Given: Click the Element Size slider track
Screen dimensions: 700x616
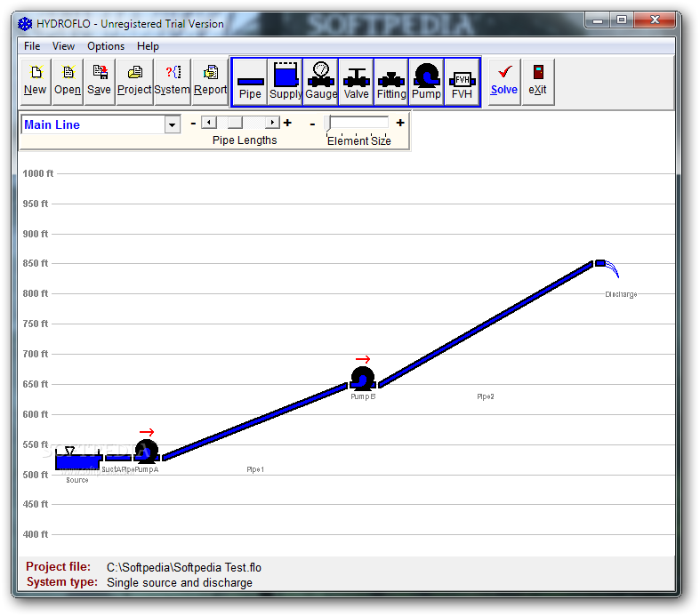Looking at the screenshot, I should (x=359, y=122).
